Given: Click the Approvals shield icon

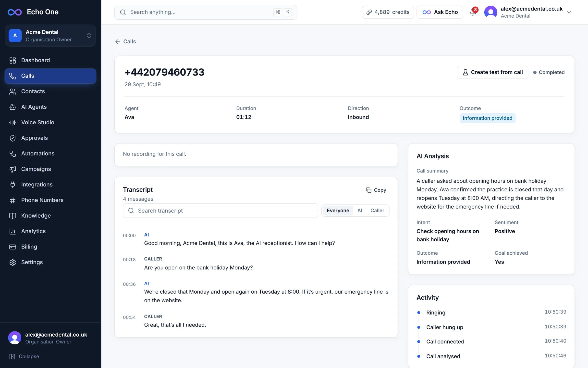Looking at the screenshot, I should [x=12, y=138].
